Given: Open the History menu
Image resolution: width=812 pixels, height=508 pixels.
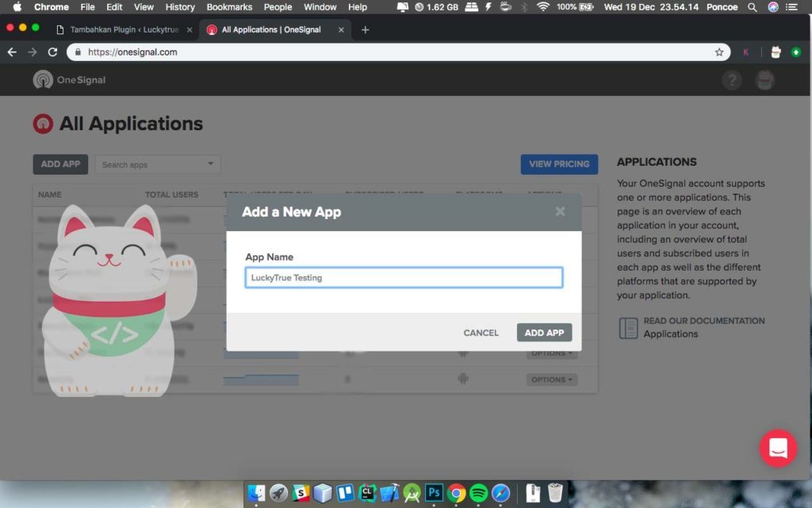Looking at the screenshot, I should click(x=180, y=6).
